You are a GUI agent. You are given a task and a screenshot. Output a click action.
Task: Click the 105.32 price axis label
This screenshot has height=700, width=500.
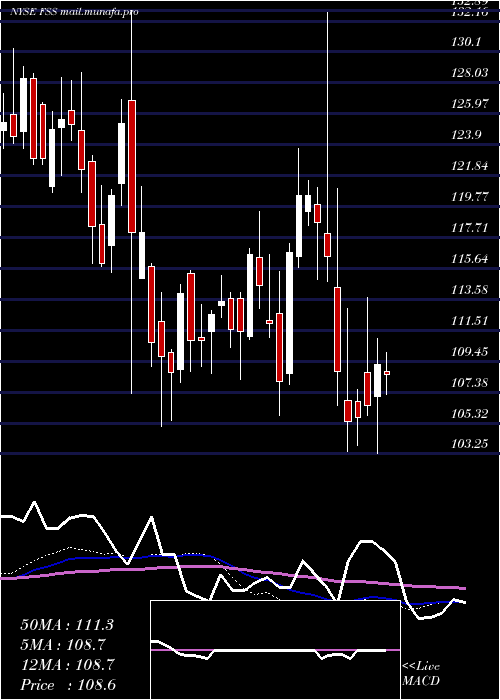pyautogui.click(x=471, y=414)
